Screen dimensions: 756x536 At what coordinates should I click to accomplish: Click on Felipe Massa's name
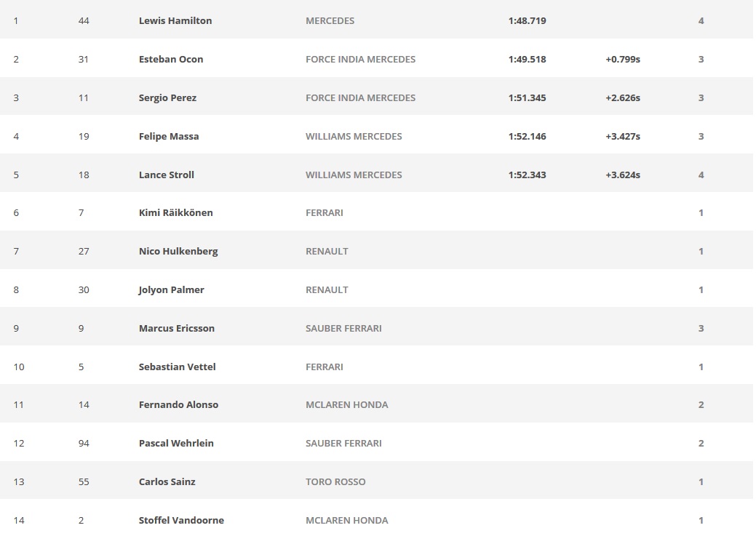169,137
